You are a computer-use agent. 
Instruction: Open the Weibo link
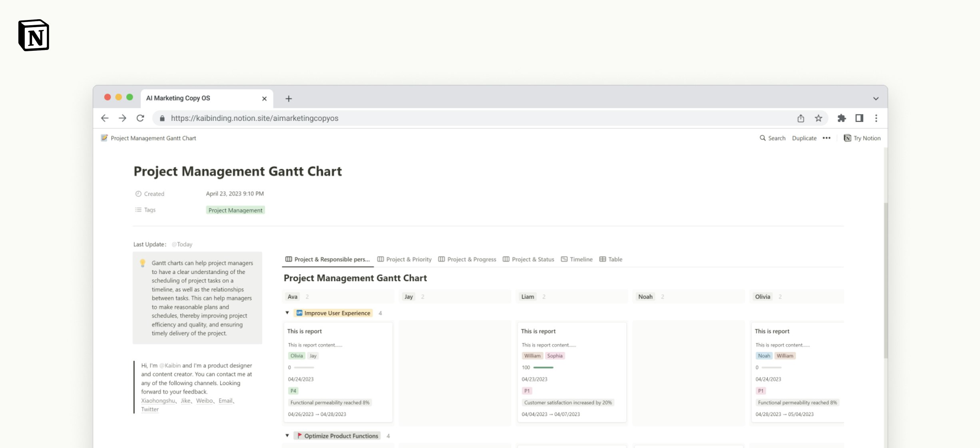204,400
